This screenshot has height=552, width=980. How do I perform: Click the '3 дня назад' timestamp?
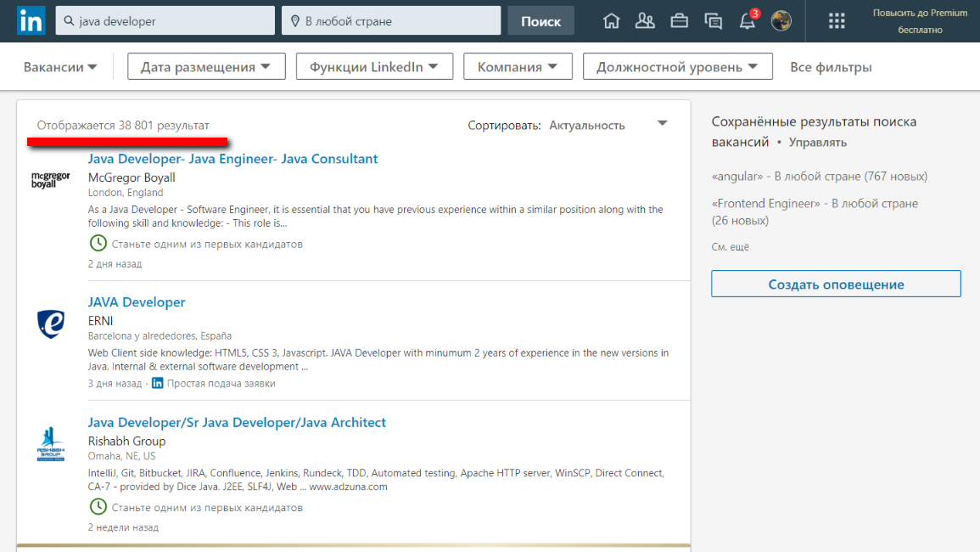[x=115, y=383]
